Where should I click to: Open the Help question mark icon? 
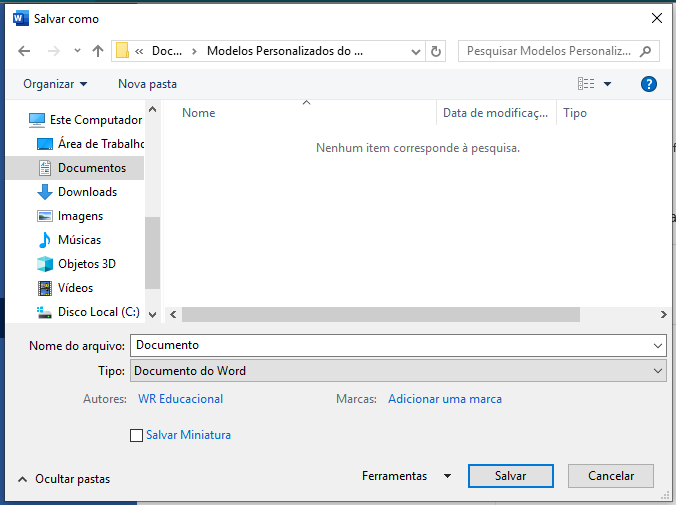[x=648, y=84]
